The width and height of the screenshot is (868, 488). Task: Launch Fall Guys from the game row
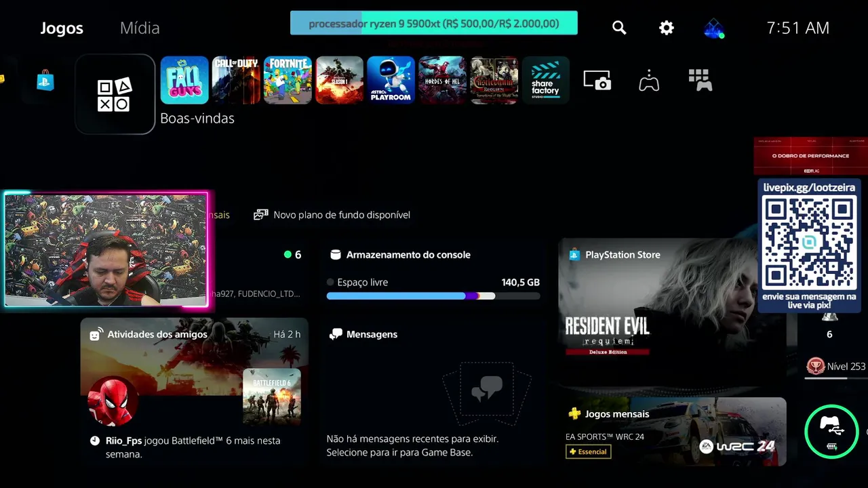click(184, 80)
